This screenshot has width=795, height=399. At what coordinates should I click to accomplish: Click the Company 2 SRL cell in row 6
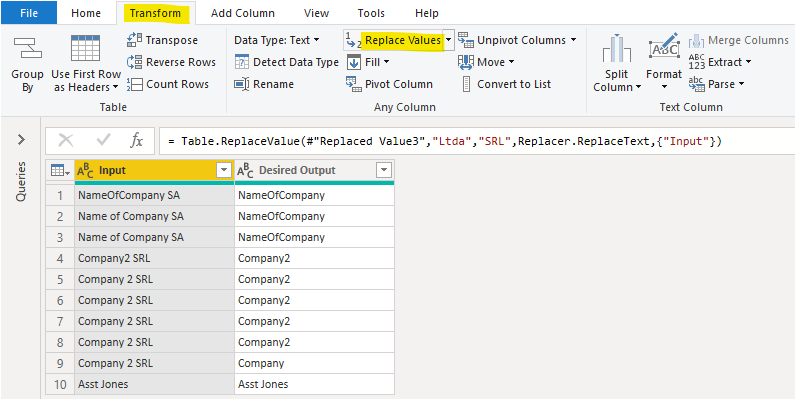point(154,300)
